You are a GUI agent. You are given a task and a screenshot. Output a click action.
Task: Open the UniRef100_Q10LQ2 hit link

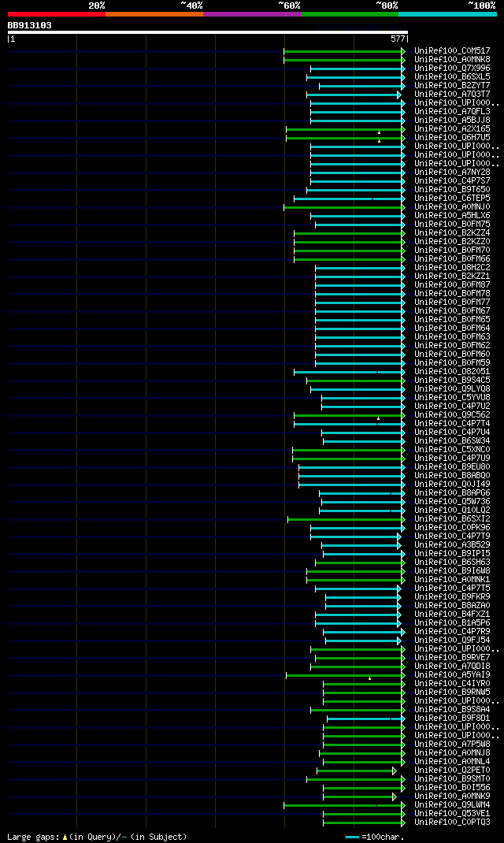click(x=452, y=511)
